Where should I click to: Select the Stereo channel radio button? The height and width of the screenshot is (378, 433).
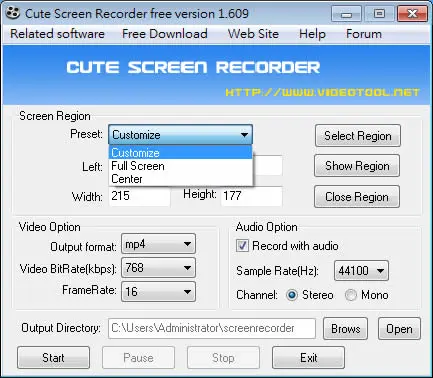(292, 295)
